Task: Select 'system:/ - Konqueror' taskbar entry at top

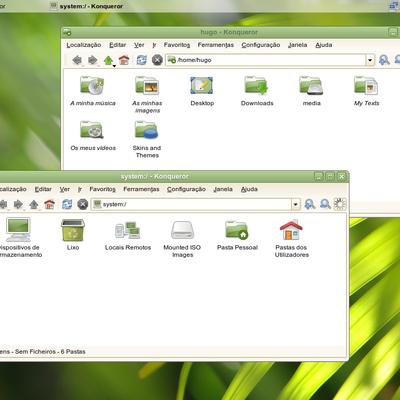Action: 87,6
